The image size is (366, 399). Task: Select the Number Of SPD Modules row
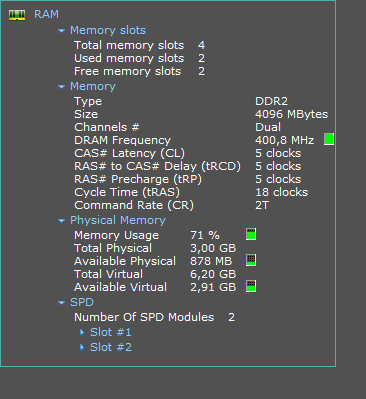point(154,317)
